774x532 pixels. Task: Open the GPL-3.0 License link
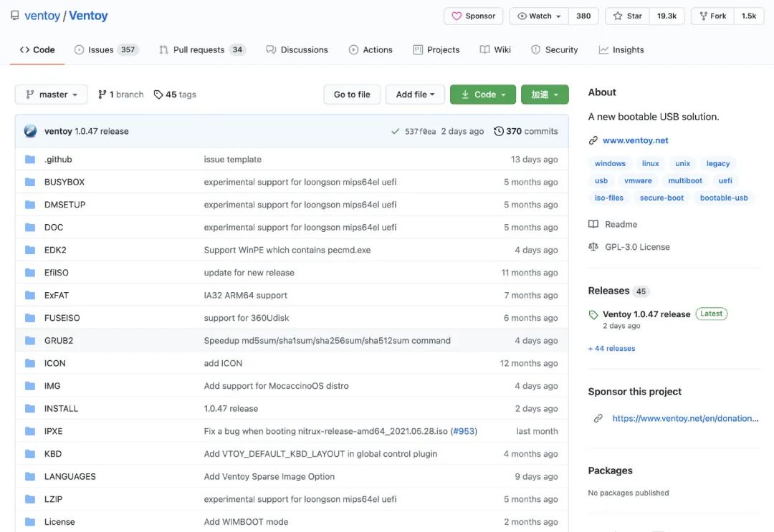coord(637,247)
